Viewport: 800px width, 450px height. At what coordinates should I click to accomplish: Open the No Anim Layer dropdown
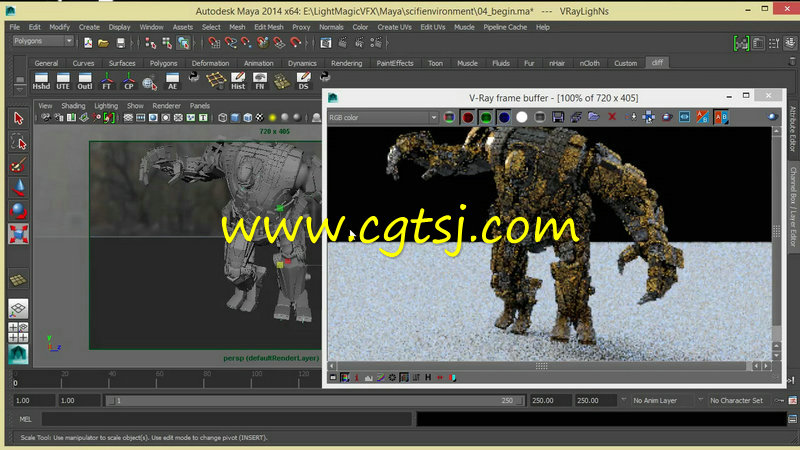tap(660, 401)
